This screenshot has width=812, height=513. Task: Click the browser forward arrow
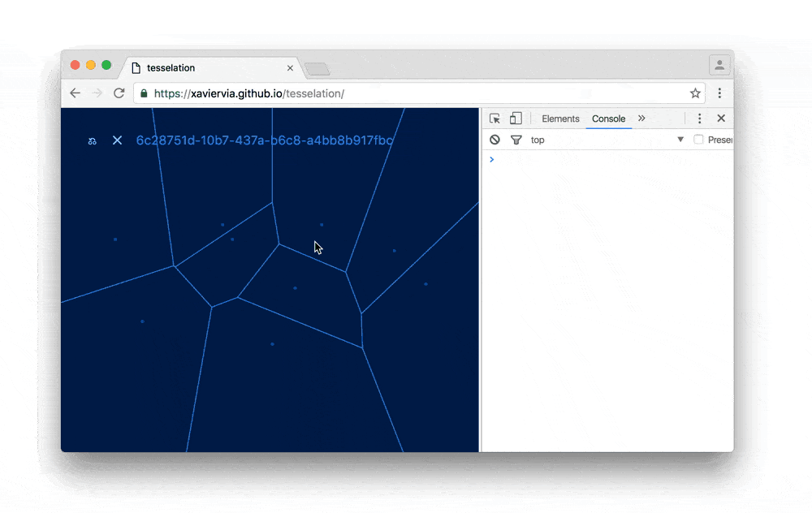pyautogui.click(x=97, y=93)
